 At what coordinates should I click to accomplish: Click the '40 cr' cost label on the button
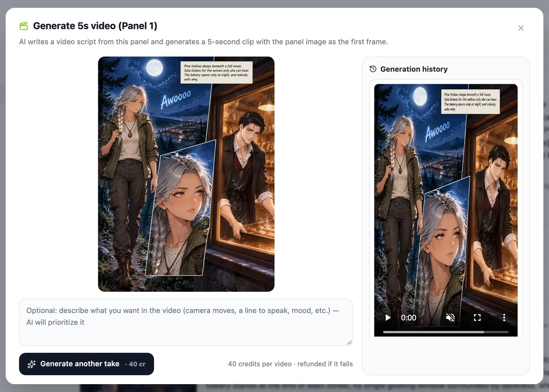pyautogui.click(x=137, y=364)
